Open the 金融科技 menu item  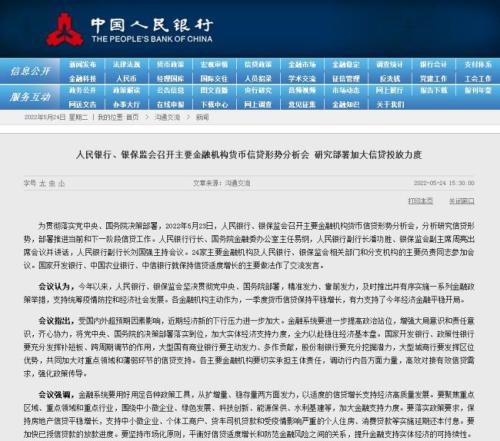point(82,79)
